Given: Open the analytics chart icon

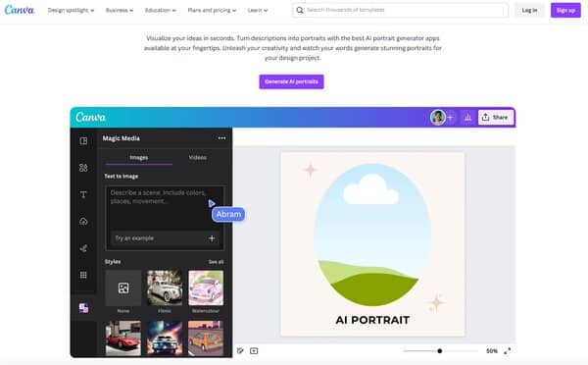Looking at the screenshot, I should (x=467, y=118).
